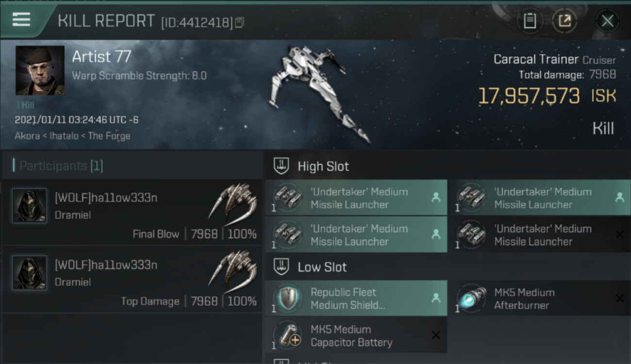Image resolution: width=631 pixels, height=364 pixels.
Task: View Artist 77 pilot portrait
Action: point(40,70)
